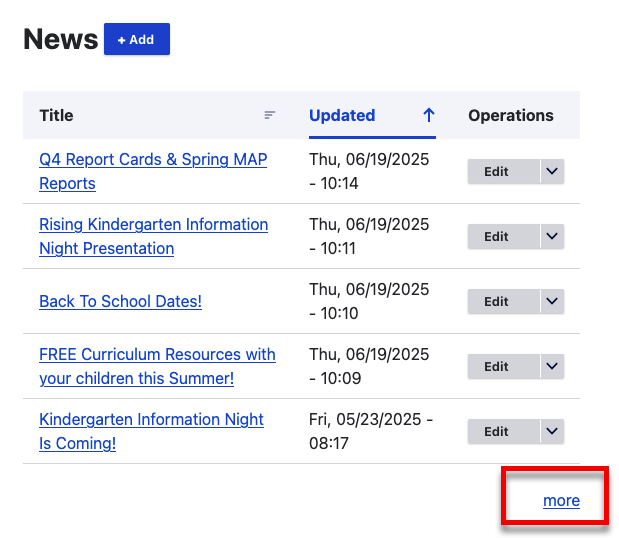Image resolution: width=619 pixels, height=538 pixels.
Task: Click the + Add news button
Action: point(137,40)
